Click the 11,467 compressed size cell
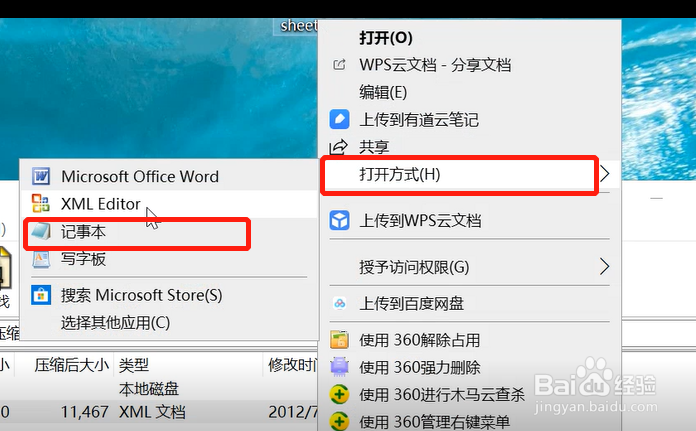 [84, 412]
